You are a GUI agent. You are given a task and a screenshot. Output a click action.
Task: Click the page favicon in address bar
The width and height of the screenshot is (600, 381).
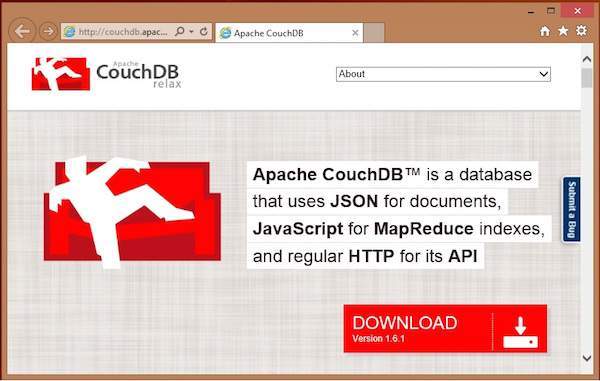pos(70,32)
